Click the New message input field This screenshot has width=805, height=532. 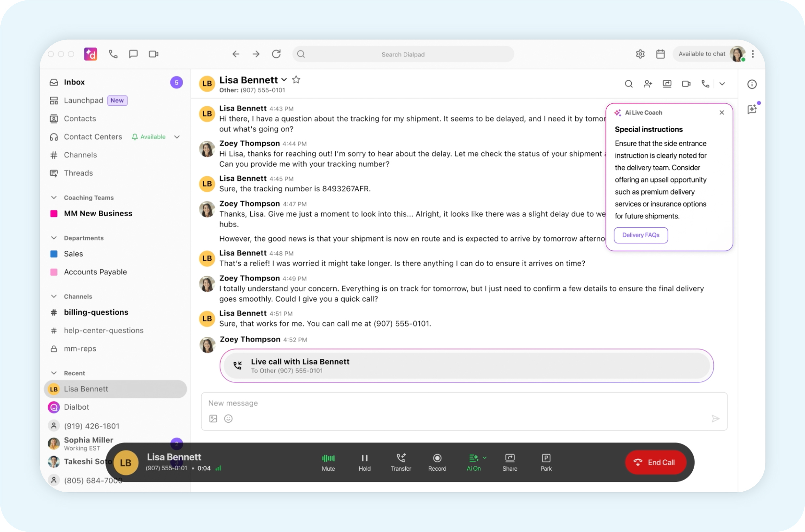(x=464, y=403)
